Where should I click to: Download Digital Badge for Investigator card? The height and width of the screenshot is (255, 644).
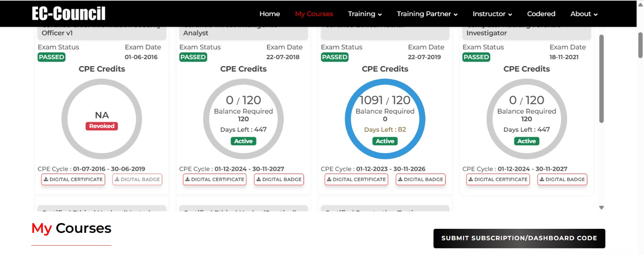(562, 179)
